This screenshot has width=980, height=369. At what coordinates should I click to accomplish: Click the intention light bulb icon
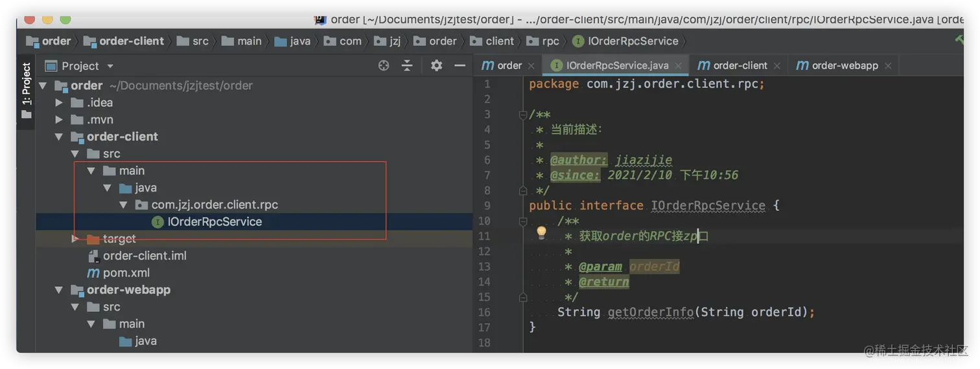point(541,233)
